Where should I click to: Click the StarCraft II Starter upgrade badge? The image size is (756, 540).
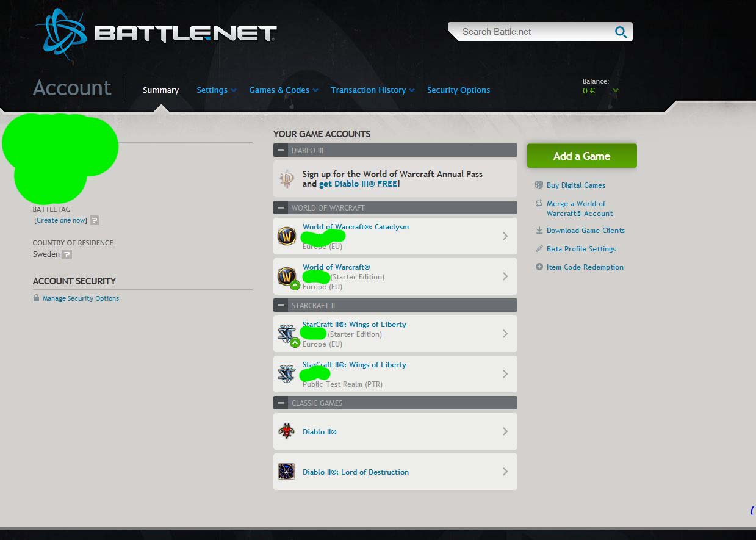295,342
